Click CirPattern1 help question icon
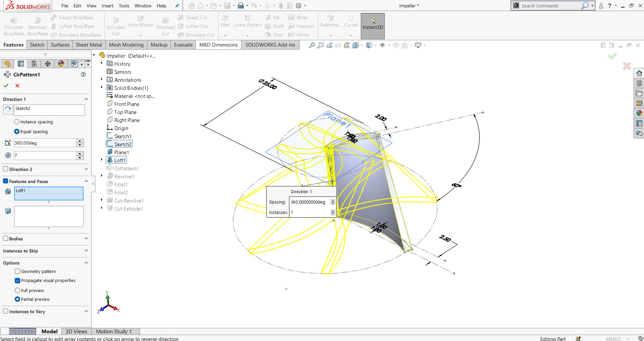The height and width of the screenshot is (341, 644). [x=83, y=74]
